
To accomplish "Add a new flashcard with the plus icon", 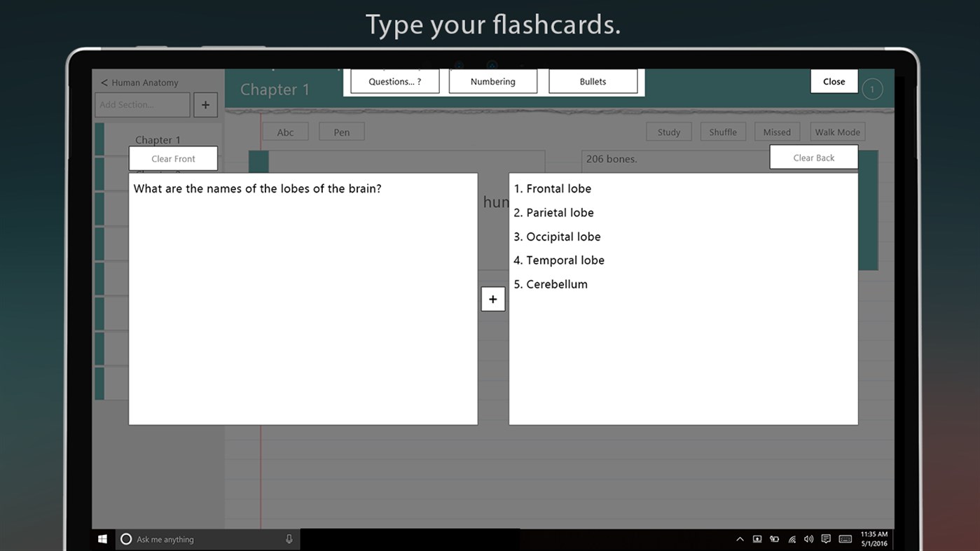I will click(492, 298).
